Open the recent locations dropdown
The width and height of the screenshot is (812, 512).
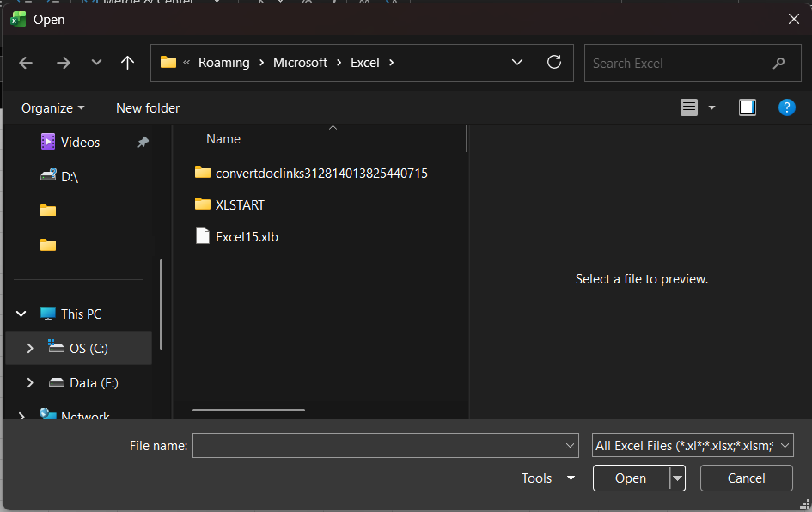point(96,63)
